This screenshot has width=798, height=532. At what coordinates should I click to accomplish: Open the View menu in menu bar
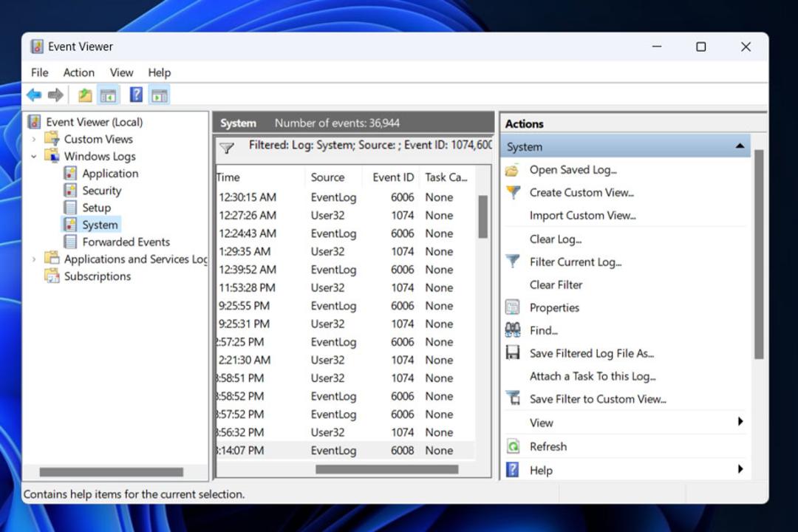click(121, 73)
